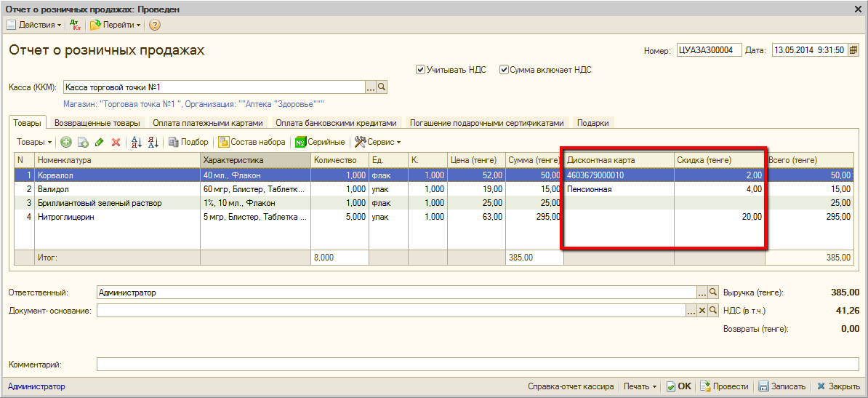This screenshot has width=868, height=398.
Task: Switch to the Возвращенные товары tab
Action: tap(97, 123)
